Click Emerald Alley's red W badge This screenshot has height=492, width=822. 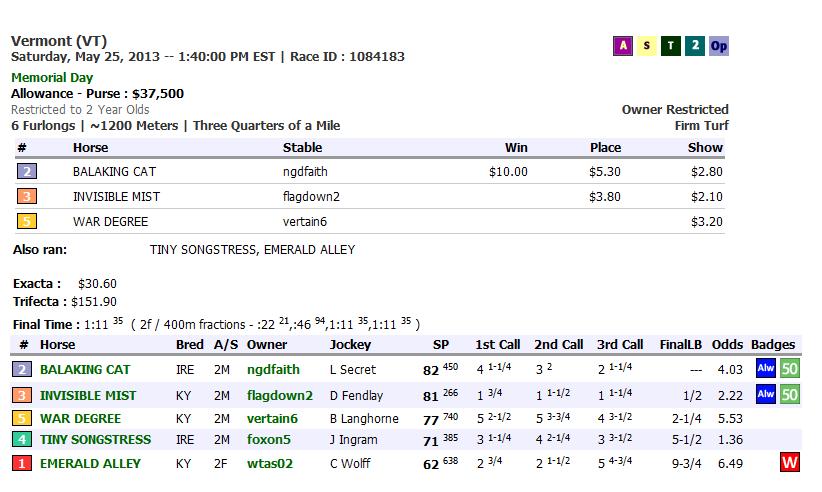tap(789, 463)
